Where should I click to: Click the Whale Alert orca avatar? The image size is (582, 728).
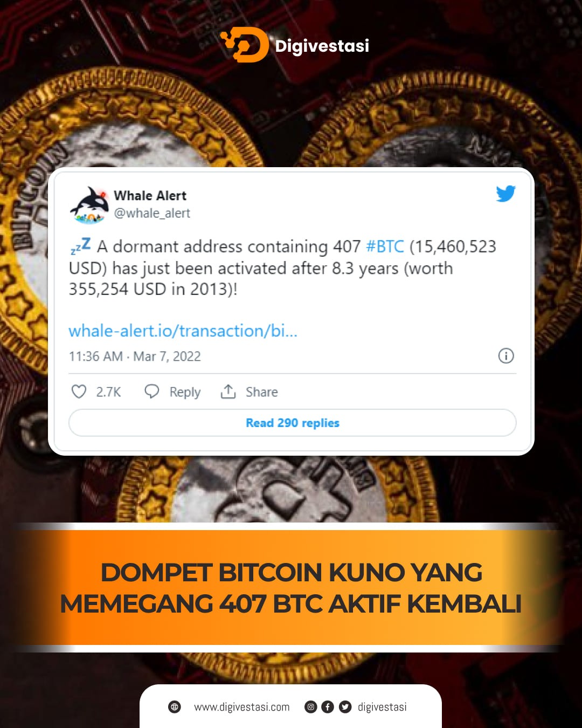point(89,205)
